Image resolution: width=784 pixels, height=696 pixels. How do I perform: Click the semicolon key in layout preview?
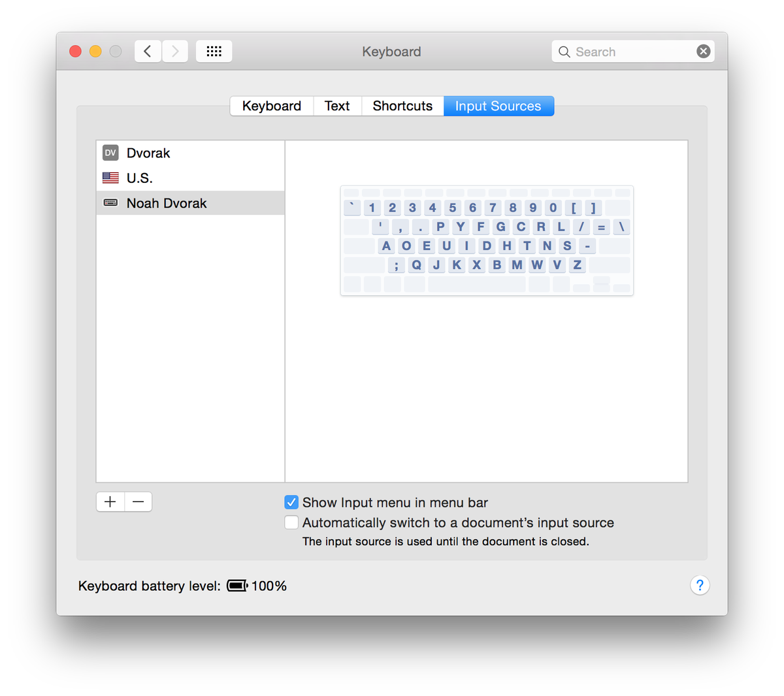click(x=396, y=264)
